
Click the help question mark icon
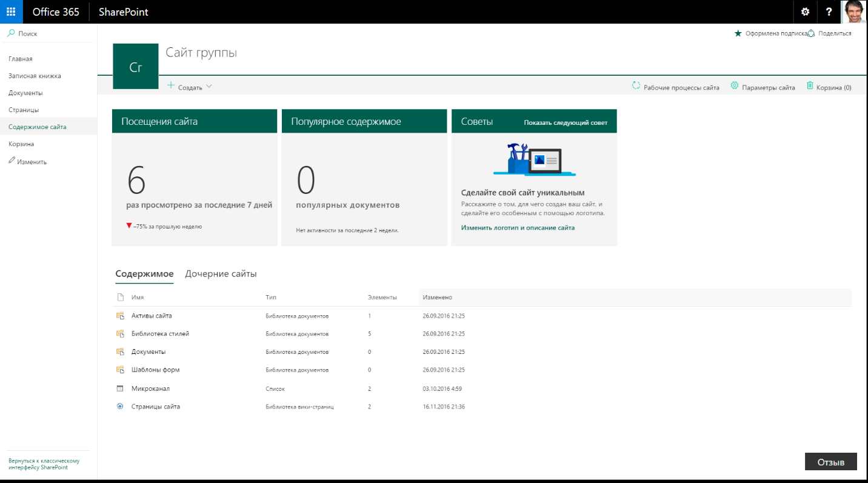[x=829, y=12]
